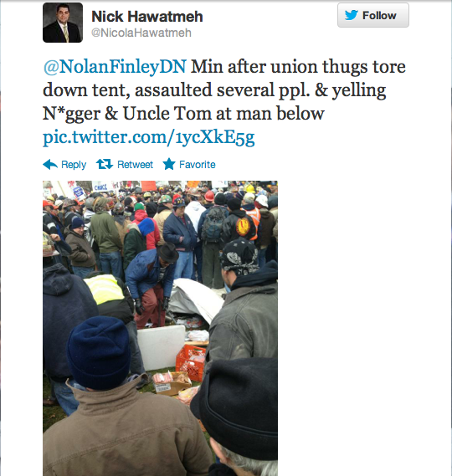Click the Reply arrow icon
452x476 pixels.
pyautogui.click(x=50, y=164)
